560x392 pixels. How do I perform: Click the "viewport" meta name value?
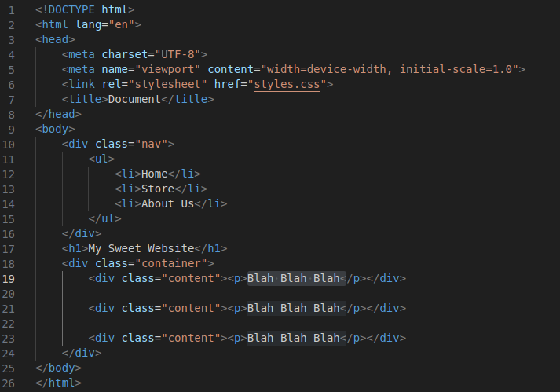[167, 69]
